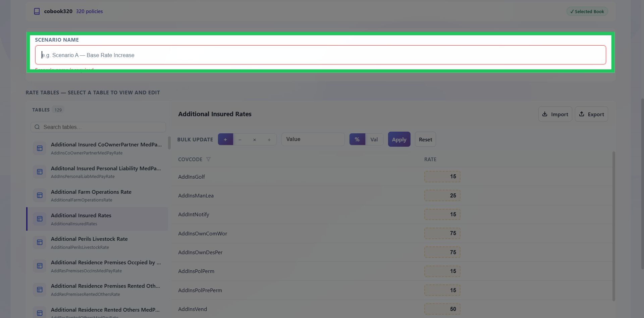
Task: Focus the Search tables field
Action: click(x=98, y=127)
